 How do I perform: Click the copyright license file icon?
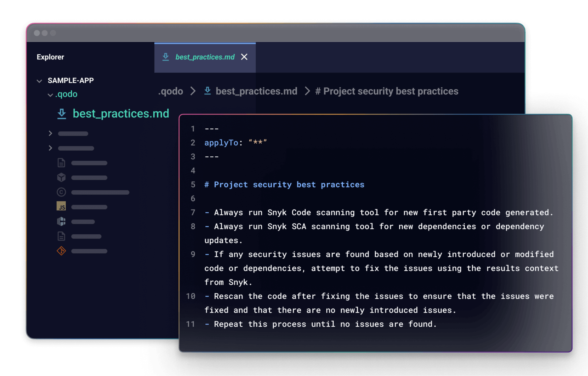[61, 192]
